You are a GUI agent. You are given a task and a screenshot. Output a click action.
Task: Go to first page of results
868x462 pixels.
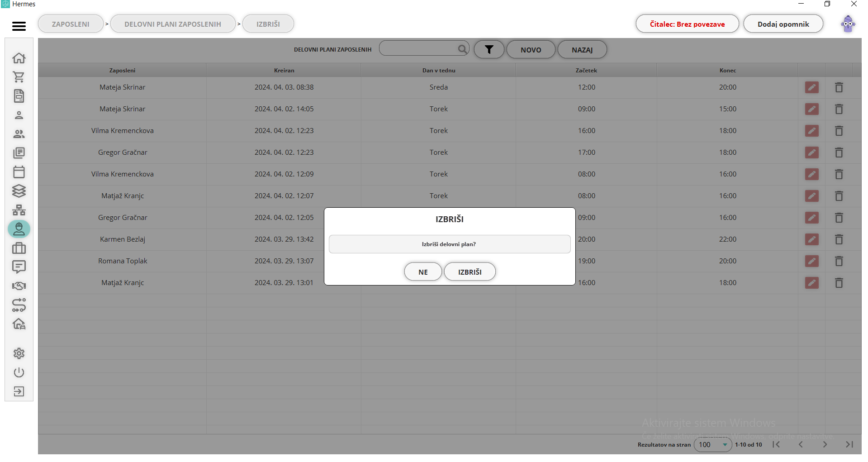[776, 445]
